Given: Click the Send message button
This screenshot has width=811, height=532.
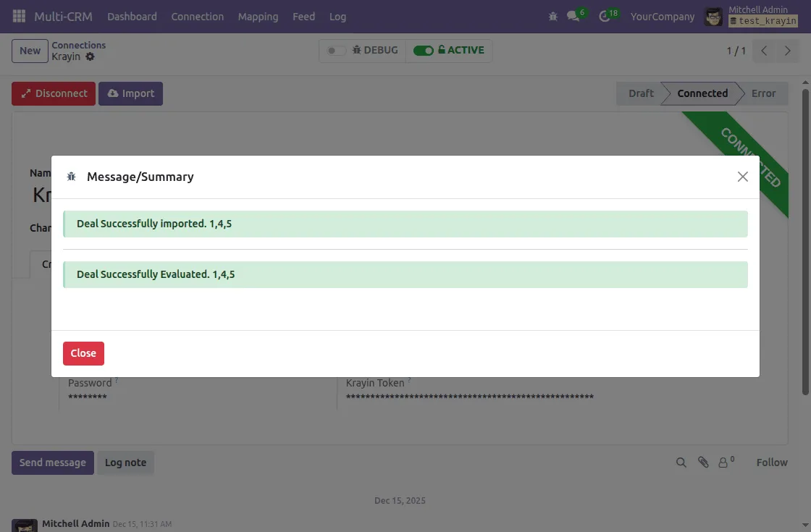Looking at the screenshot, I should tap(53, 463).
